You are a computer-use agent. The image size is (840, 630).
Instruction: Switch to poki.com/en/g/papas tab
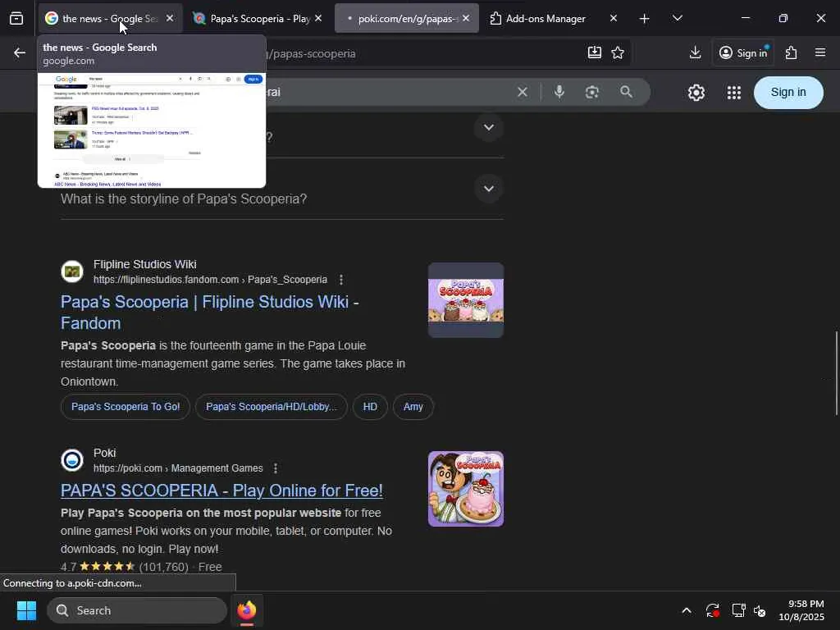point(407,19)
